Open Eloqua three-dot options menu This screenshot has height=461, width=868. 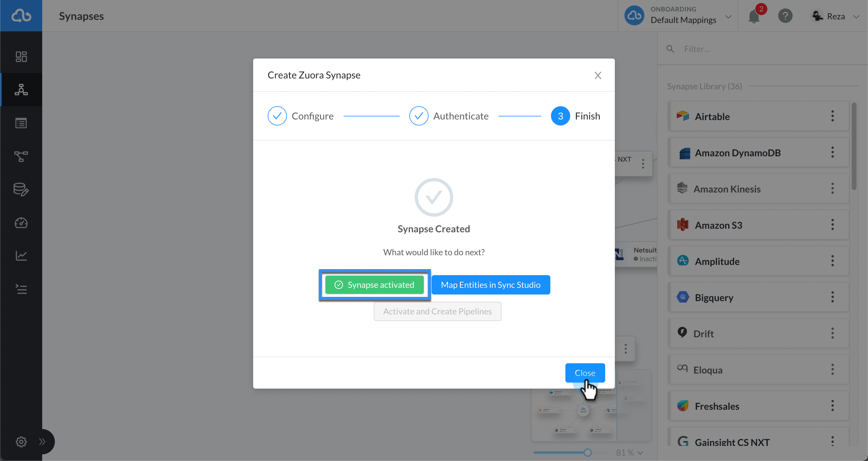(x=832, y=369)
